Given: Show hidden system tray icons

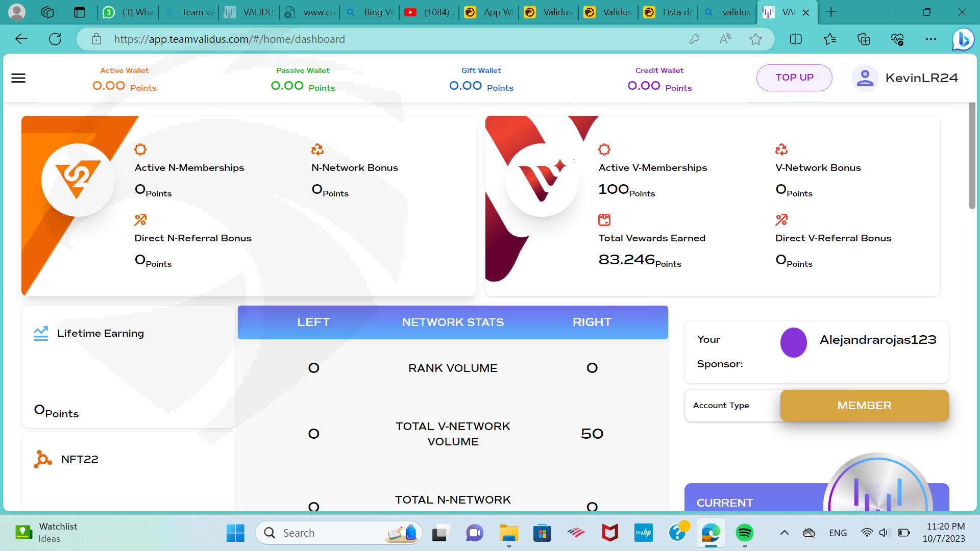Looking at the screenshot, I should (x=785, y=533).
